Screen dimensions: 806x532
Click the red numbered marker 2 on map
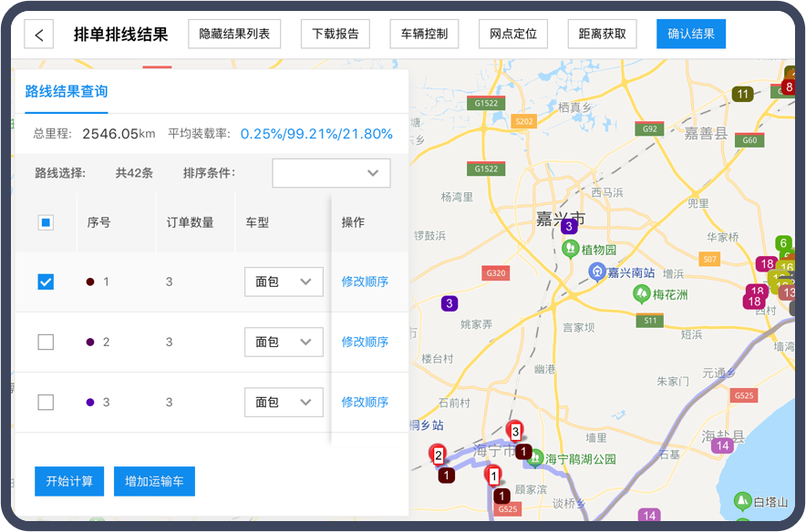pyautogui.click(x=439, y=455)
